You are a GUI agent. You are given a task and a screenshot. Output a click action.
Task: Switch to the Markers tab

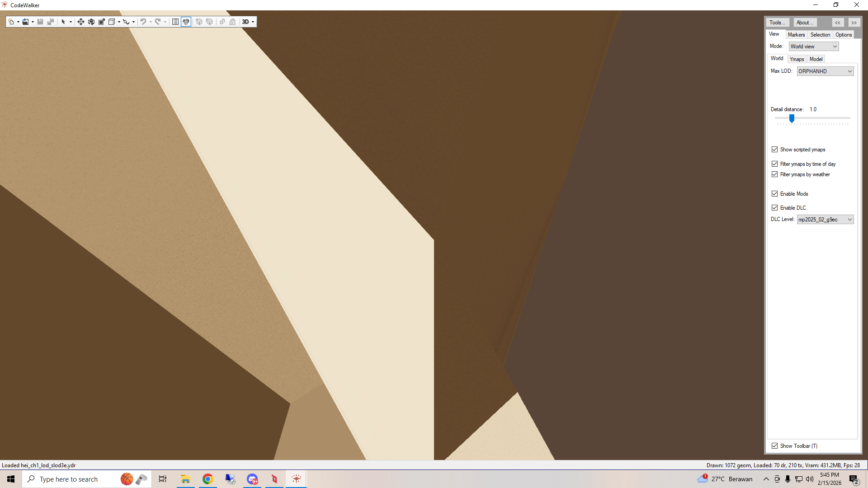796,35
